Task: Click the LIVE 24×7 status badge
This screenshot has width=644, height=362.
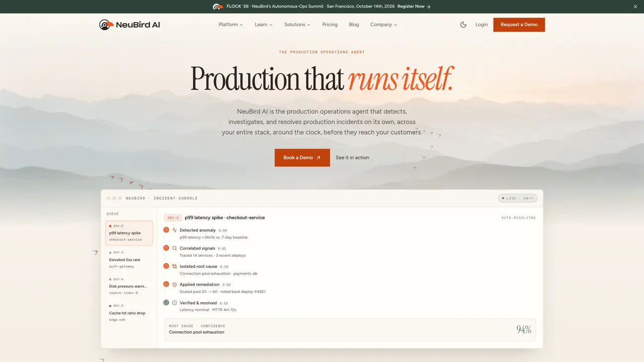Action: tap(518, 198)
